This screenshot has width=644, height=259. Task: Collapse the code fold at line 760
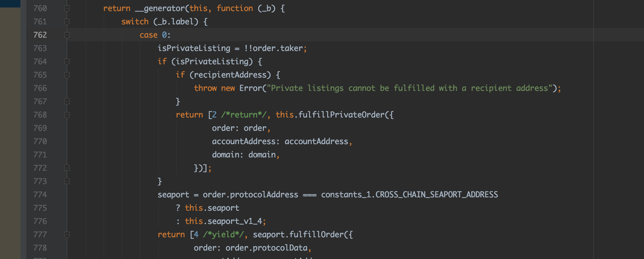pos(67,8)
